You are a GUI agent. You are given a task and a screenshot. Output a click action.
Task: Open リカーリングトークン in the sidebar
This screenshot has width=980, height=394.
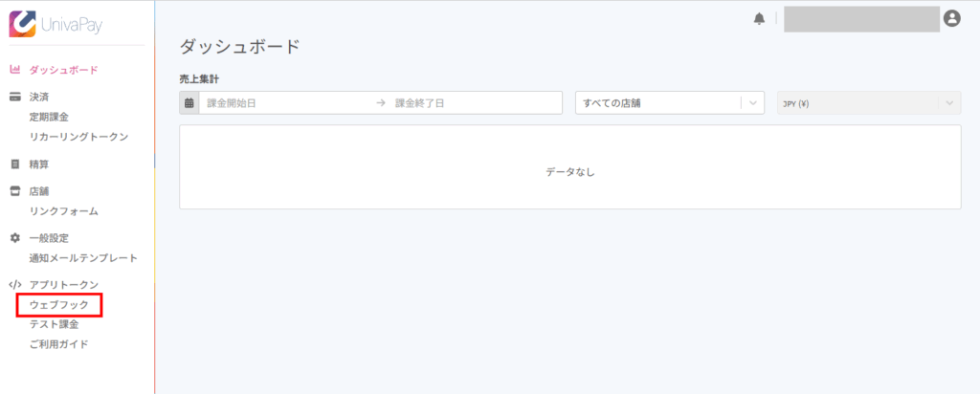[x=78, y=137]
